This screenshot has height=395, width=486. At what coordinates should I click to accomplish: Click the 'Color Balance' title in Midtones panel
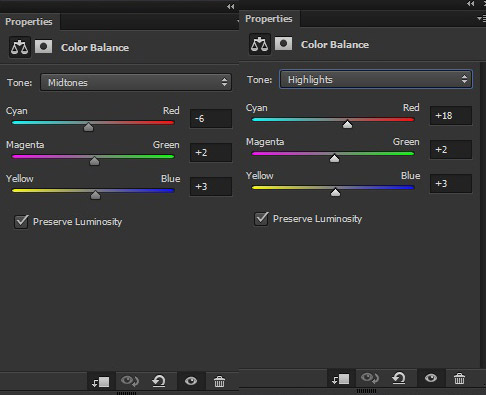point(95,47)
